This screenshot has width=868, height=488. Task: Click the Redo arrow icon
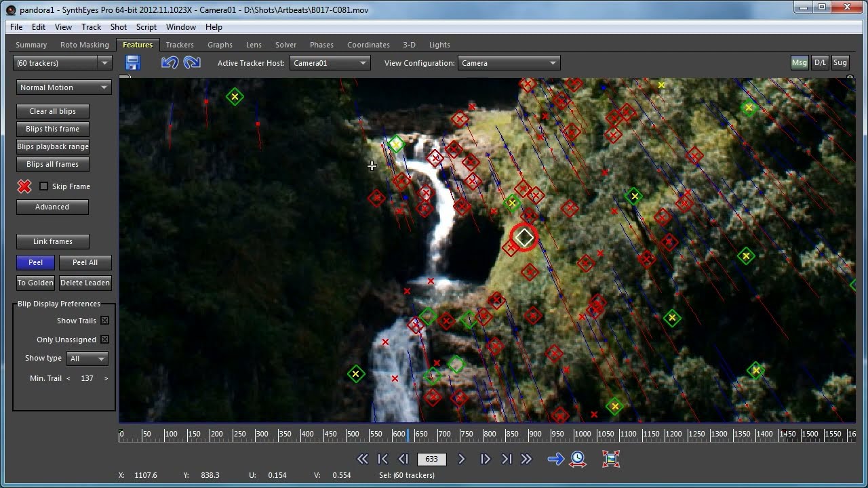(192, 63)
